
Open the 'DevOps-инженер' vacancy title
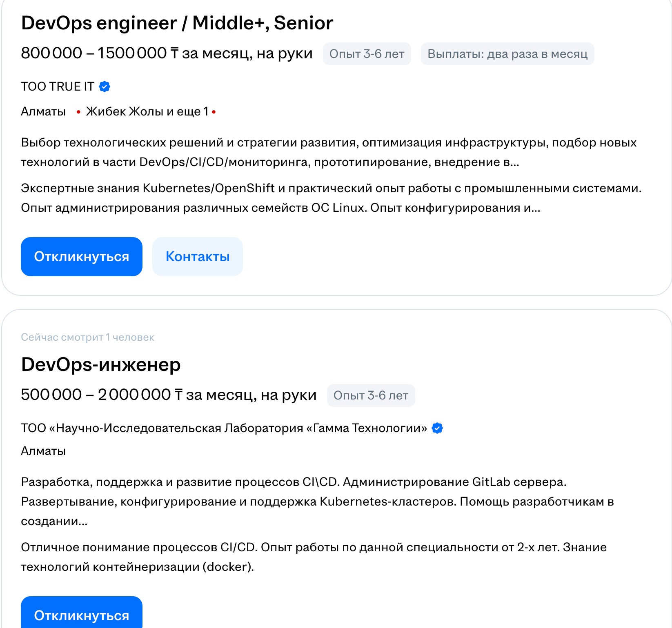point(100,364)
